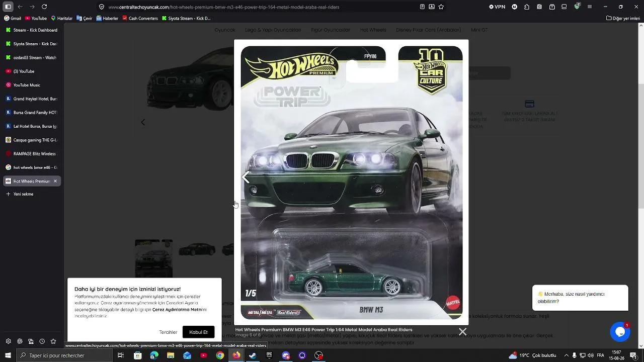Open Outlook from the taskbar
This screenshot has width=644, height=362.
[187, 355]
